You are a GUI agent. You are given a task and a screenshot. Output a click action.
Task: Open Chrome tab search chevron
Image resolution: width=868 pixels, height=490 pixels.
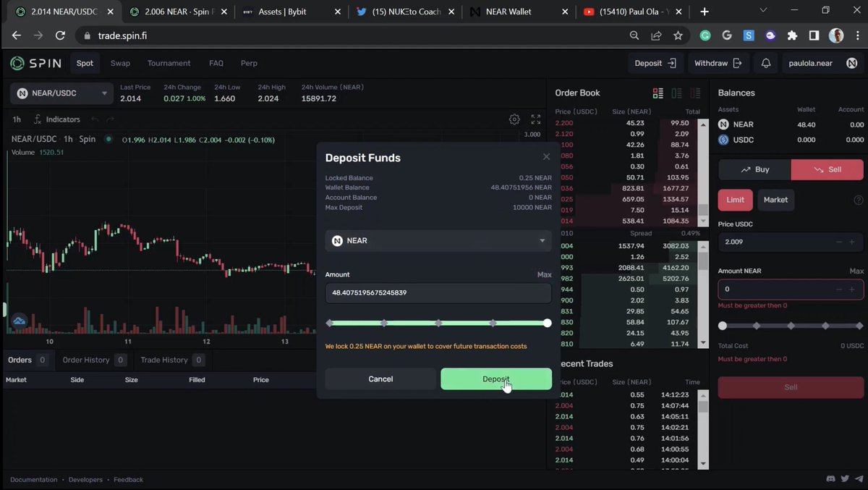(763, 11)
